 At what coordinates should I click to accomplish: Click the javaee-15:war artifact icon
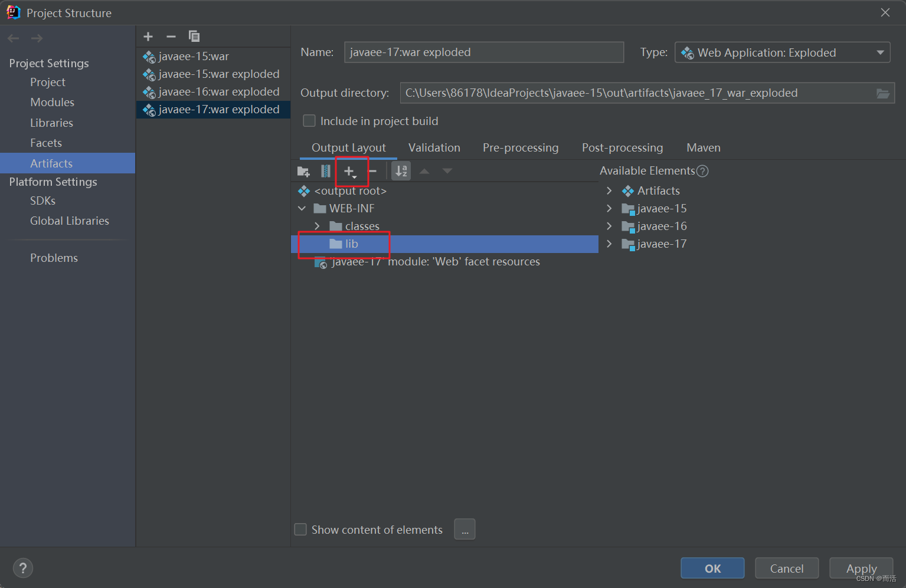point(149,57)
